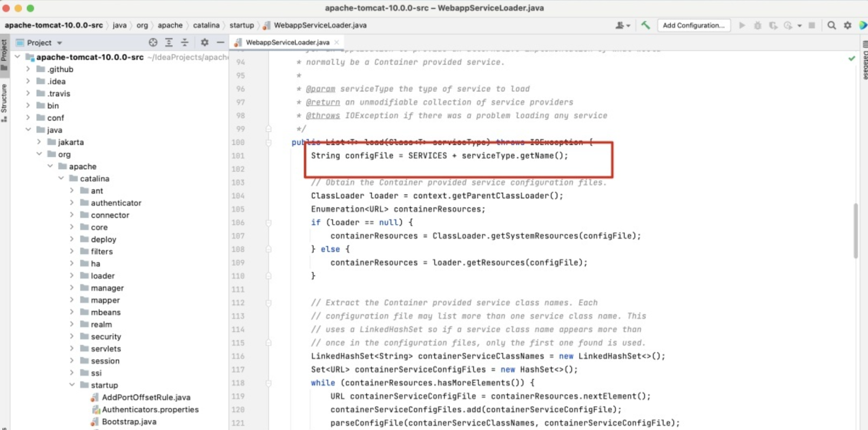Click green inspection checkmark in editor

click(x=852, y=58)
